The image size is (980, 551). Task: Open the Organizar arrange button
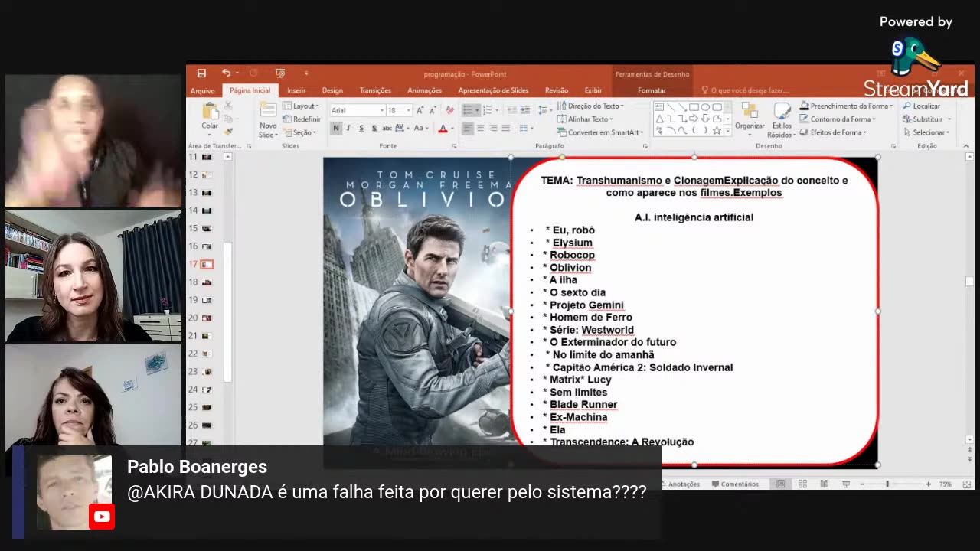(x=750, y=118)
